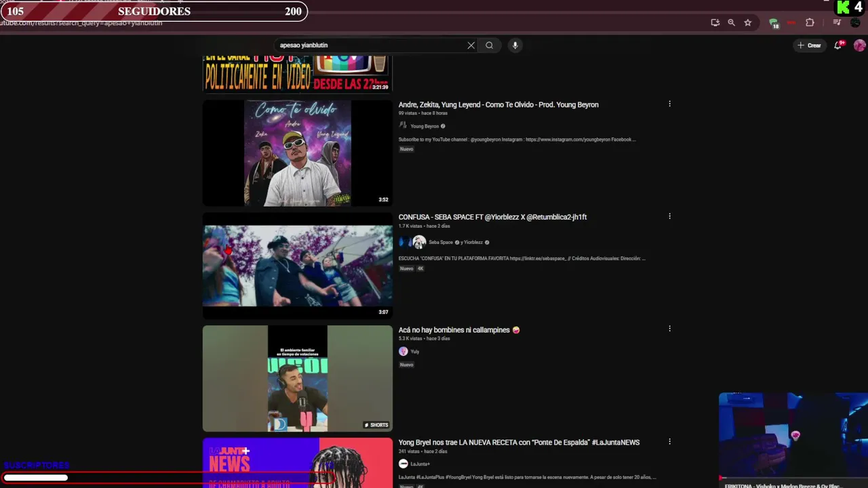Click the 'Nuevo' badge under Yuly
Screen dimensions: 868x488
tap(406, 365)
